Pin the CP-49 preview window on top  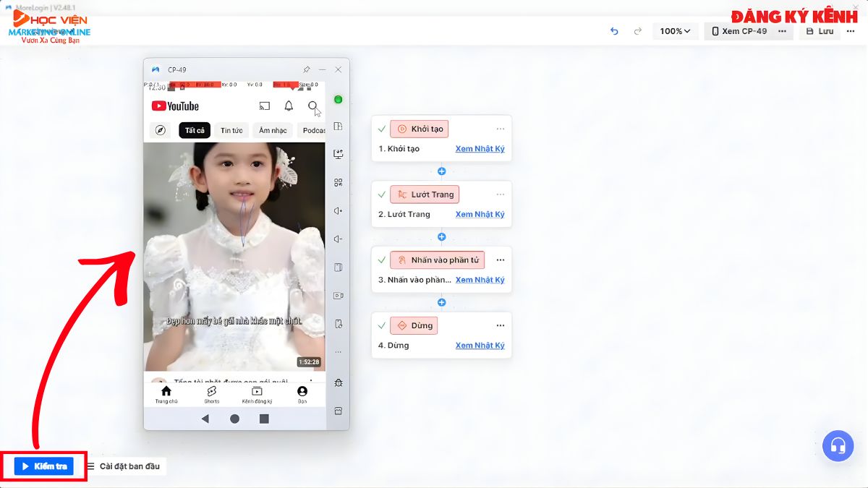click(305, 69)
